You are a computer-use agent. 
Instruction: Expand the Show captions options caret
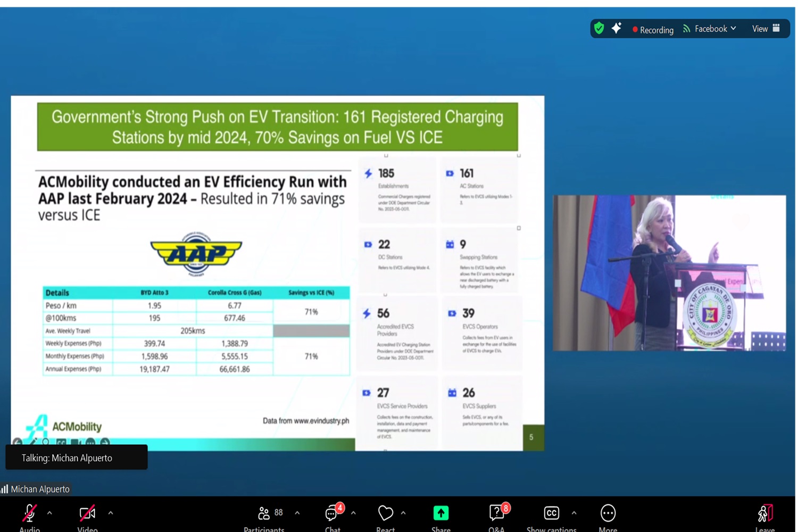pyautogui.click(x=574, y=513)
